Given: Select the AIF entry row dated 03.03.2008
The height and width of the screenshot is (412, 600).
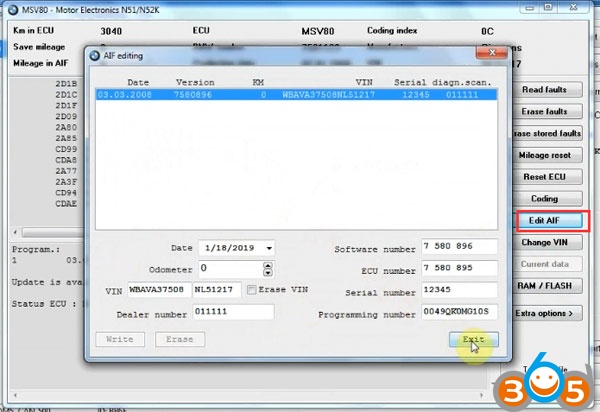Looking at the screenshot, I should 297,95.
